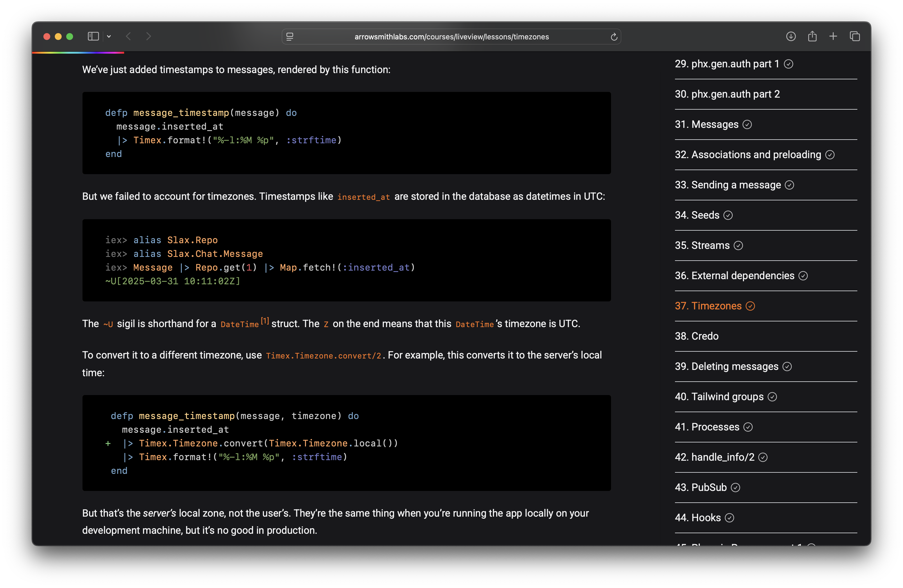
Task: Open the sidebar options dropdown chevron
Action: [x=109, y=37]
